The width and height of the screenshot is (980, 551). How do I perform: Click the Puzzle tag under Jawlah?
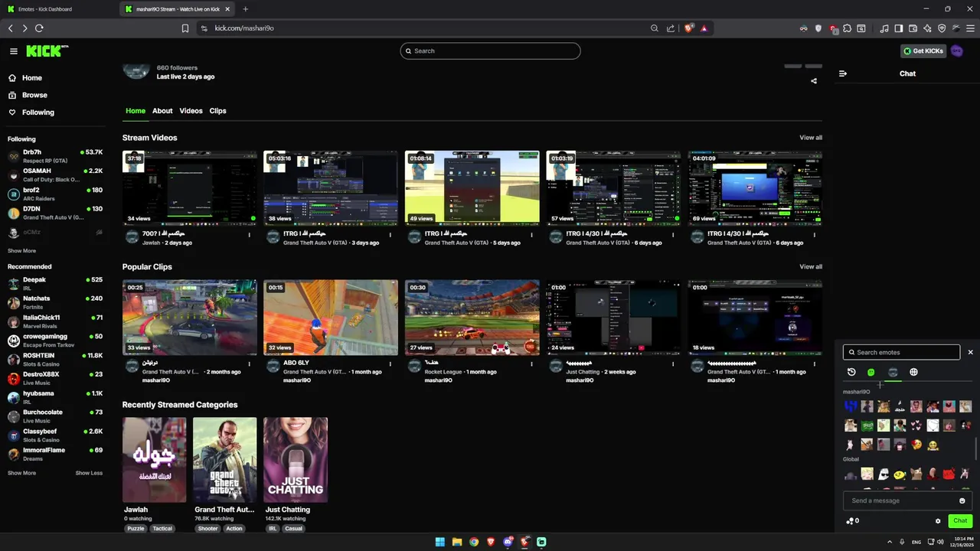pos(136,529)
